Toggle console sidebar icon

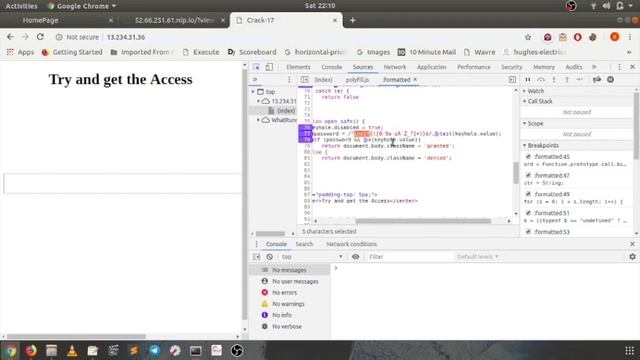click(x=256, y=257)
